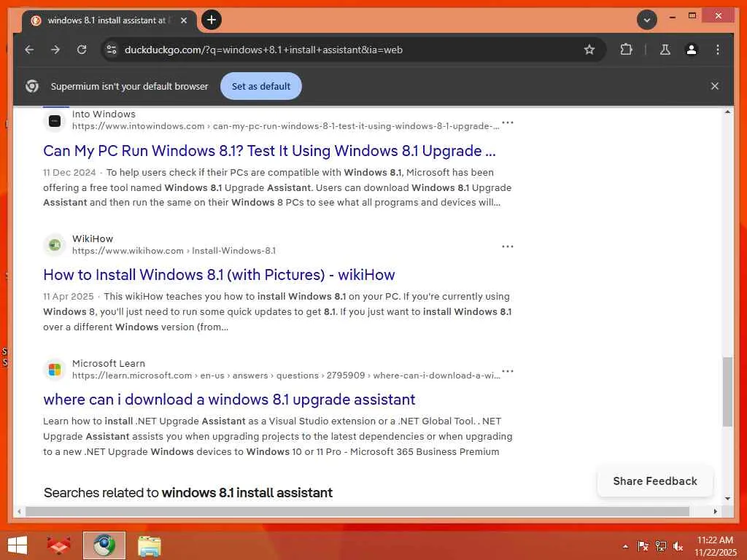
Task: Click the horizontal scroll right arrow
Action: click(715, 511)
